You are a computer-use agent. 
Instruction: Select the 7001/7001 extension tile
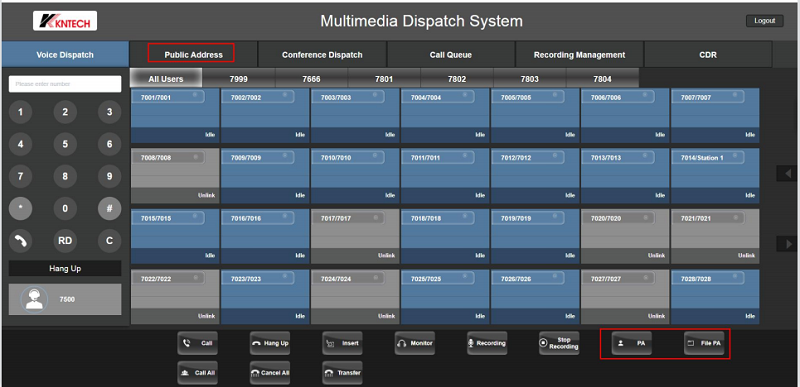(175, 115)
